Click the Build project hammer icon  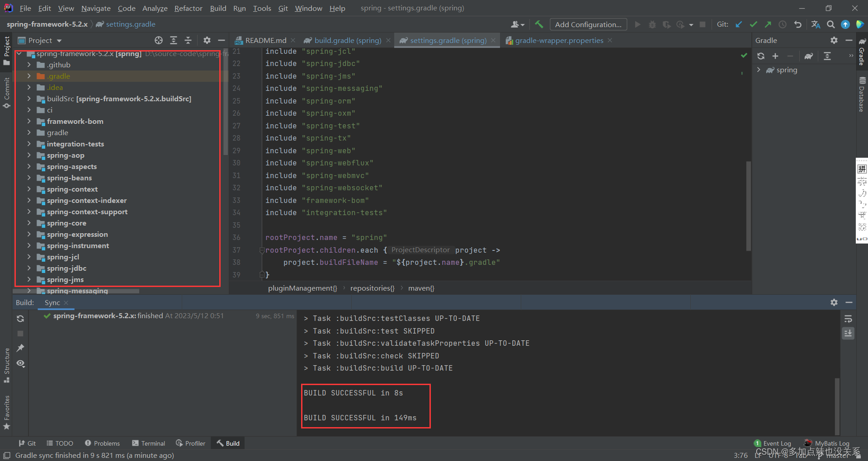tap(539, 24)
